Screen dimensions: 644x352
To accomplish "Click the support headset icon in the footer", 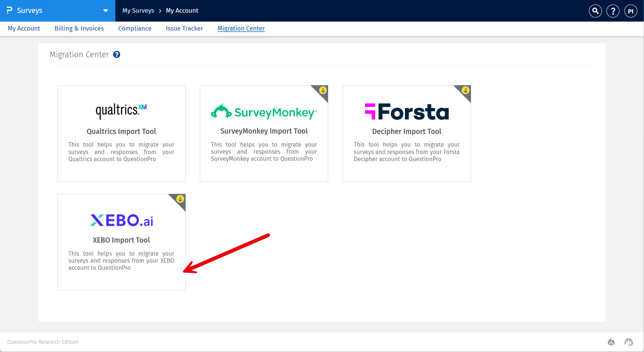I will (x=629, y=342).
